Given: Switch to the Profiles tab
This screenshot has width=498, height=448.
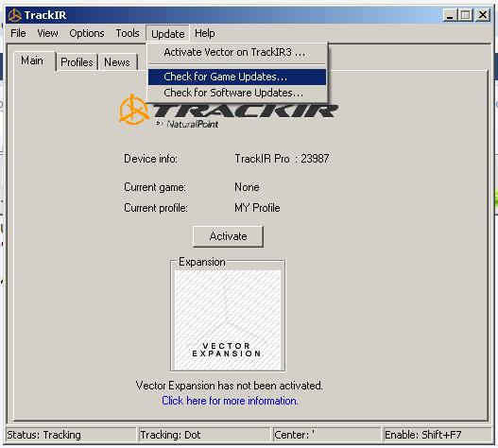Looking at the screenshot, I should point(77,62).
